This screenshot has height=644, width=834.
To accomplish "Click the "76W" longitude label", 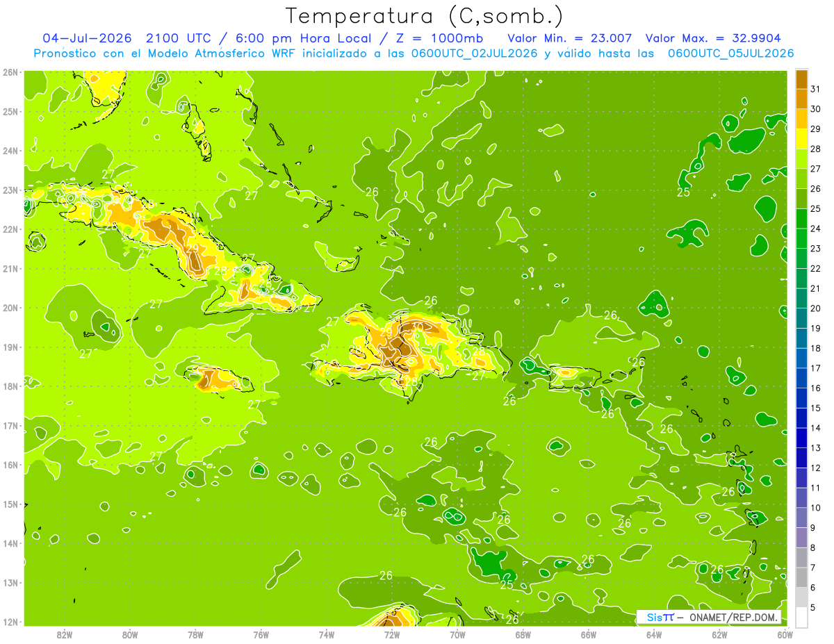I will point(261,634).
